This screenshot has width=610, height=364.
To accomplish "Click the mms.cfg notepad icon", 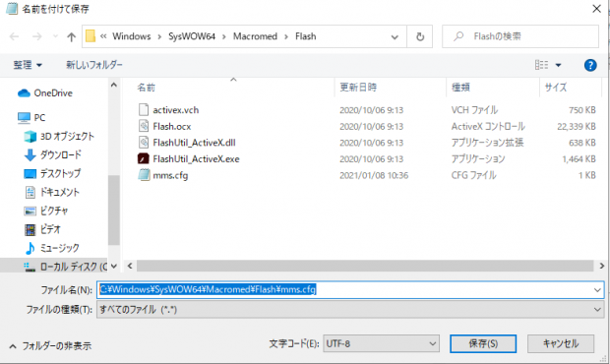I will 144,175.
